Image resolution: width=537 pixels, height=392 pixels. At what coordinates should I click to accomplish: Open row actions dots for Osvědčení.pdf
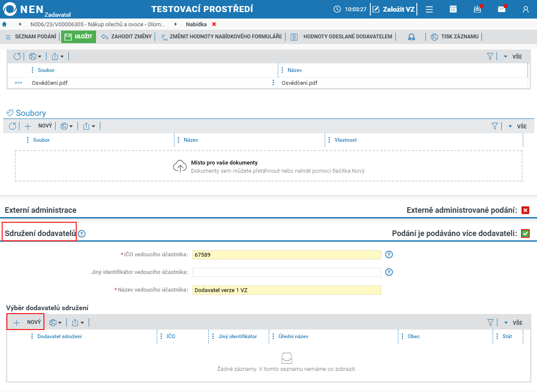[19, 83]
